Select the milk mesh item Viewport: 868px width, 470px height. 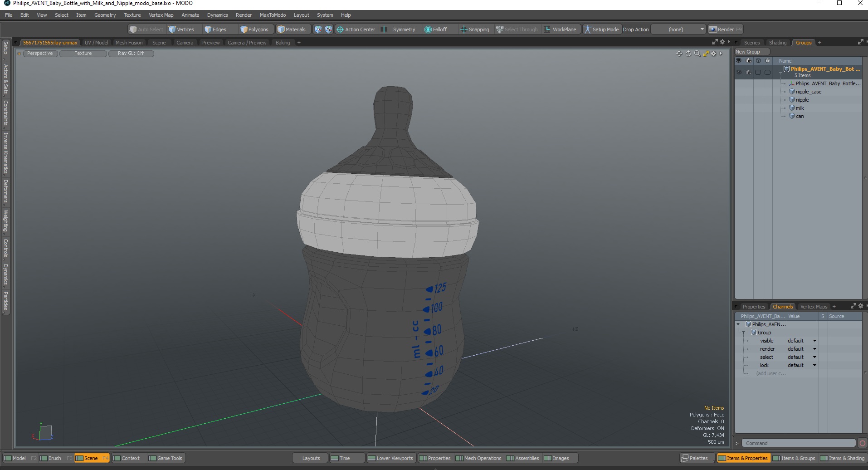[800, 108]
